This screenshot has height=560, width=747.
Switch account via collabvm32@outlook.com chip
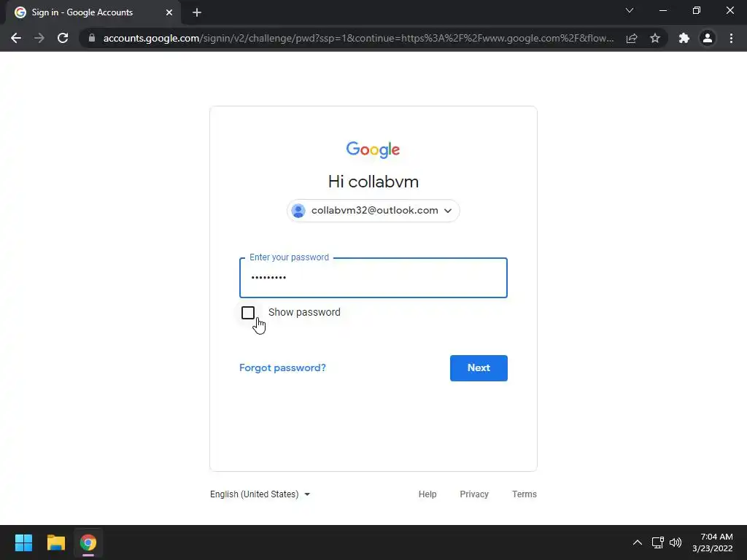[x=373, y=211]
